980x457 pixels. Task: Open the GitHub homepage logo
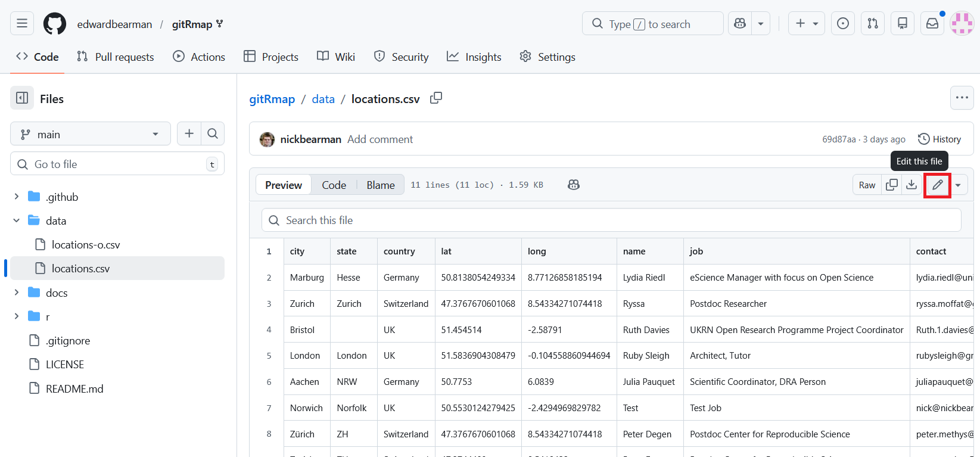tap(55, 24)
